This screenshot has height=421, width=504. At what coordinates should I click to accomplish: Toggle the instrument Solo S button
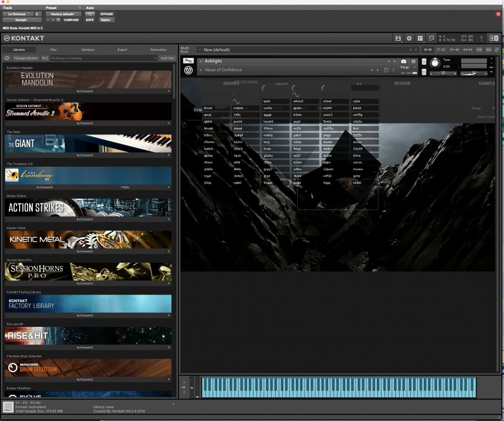coord(424,61)
